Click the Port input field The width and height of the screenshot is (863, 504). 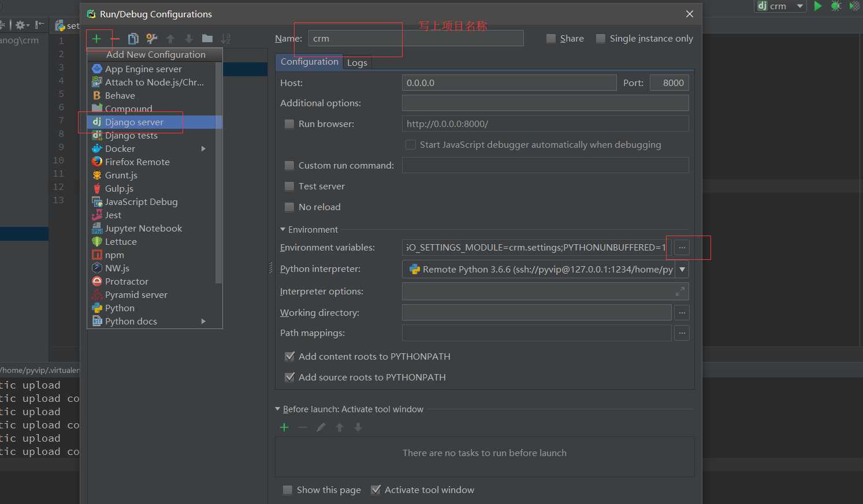coord(669,83)
